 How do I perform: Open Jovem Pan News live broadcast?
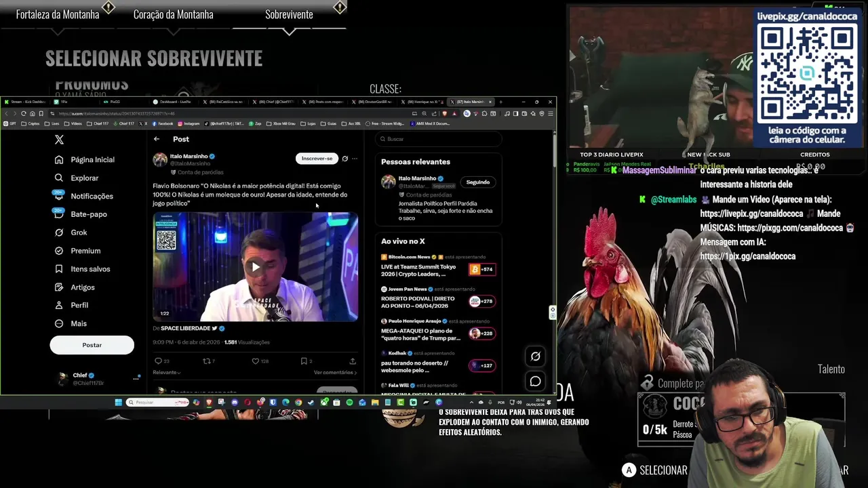(x=439, y=298)
